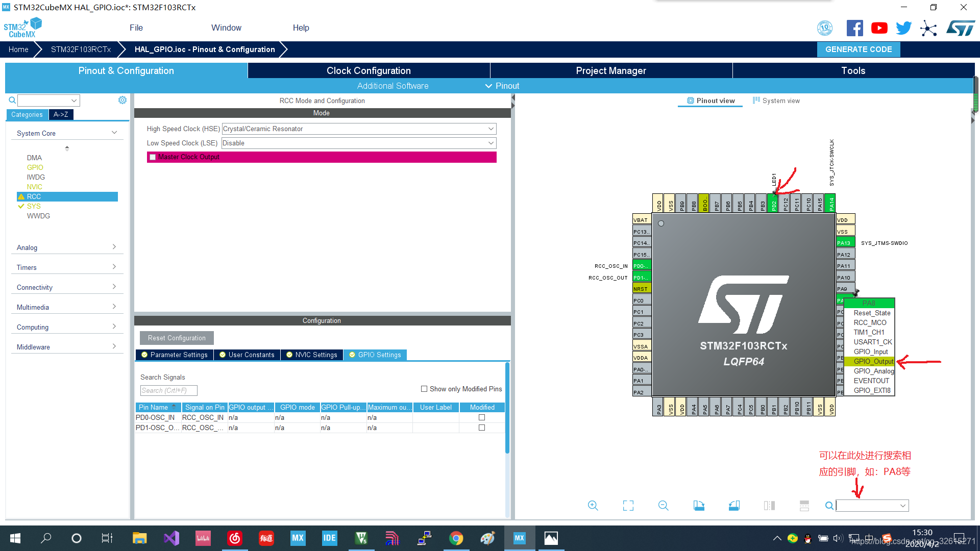Image resolution: width=980 pixels, height=551 pixels.
Task: Select SYS in System Core list
Action: (x=34, y=206)
